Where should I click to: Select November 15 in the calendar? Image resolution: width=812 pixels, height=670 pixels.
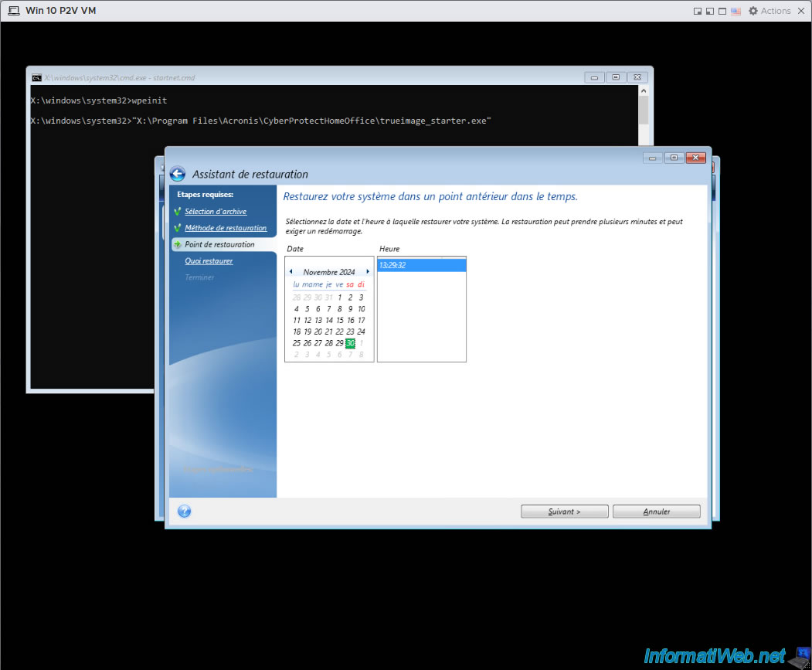[x=340, y=320]
